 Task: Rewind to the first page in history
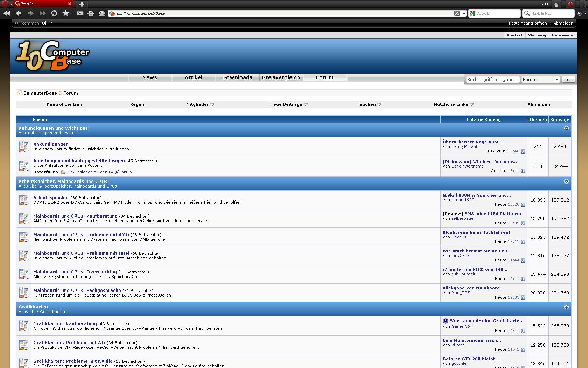click(x=7, y=13)
